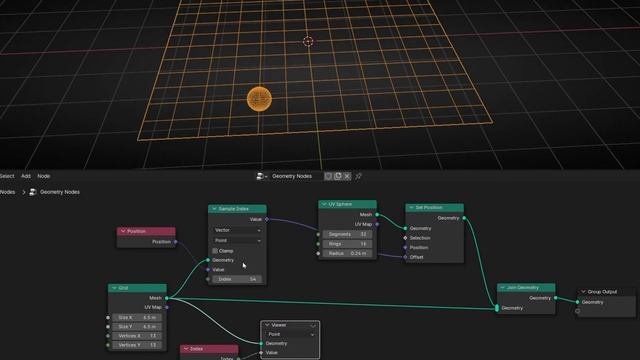
Task: Toggle Viewer node visibility icon
Action: pyautogui.click(x=313, y=325)
